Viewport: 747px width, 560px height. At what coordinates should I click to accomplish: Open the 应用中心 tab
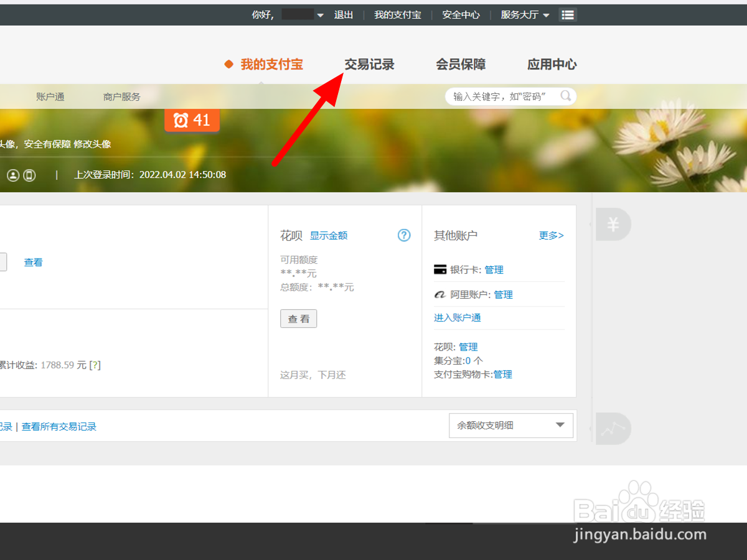[x=552, y=64]
